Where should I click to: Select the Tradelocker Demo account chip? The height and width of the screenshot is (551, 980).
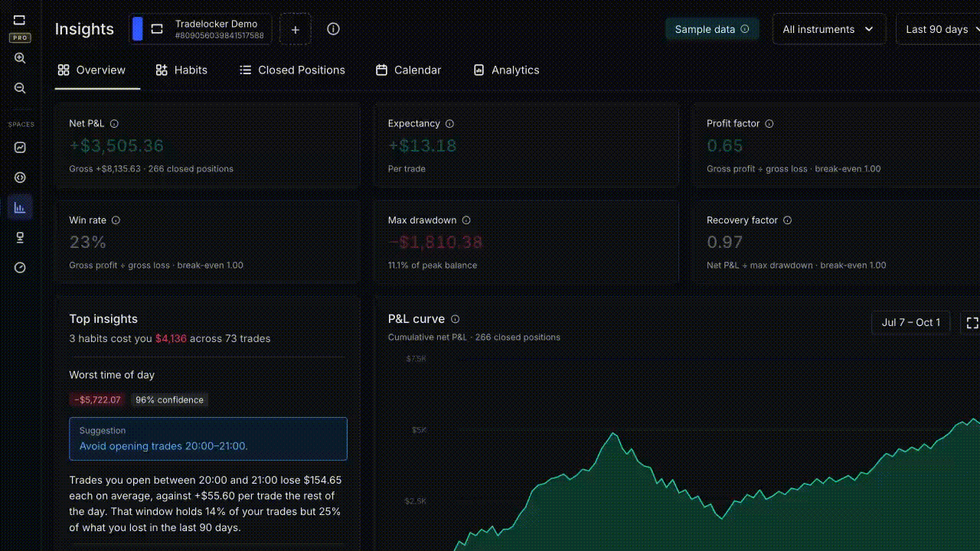click(x=201, y=29)
